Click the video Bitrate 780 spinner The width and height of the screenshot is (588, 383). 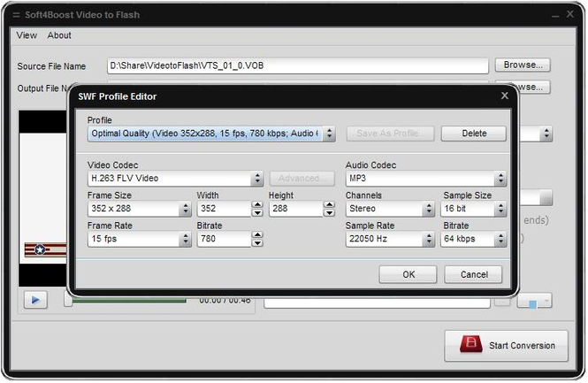pyautogui.click(x=224, y=240)
